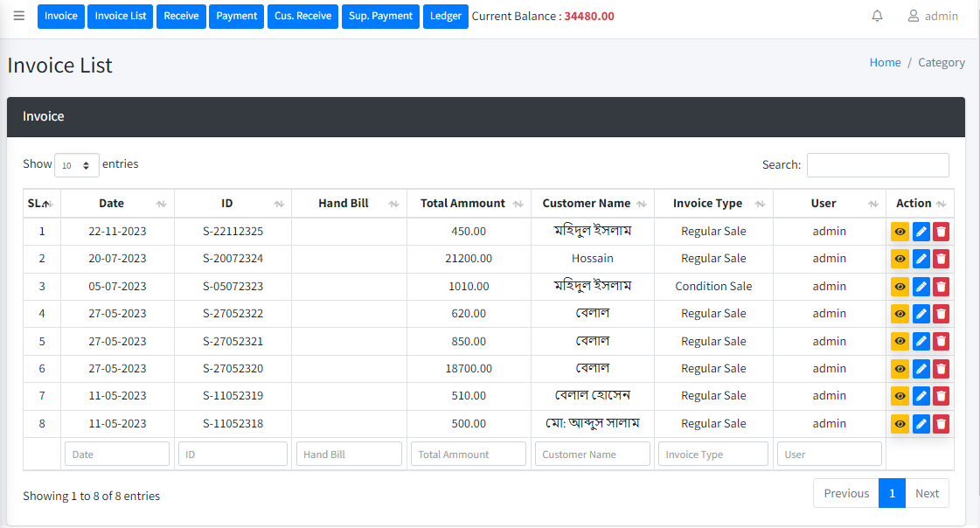
Task: Follow the Home breadcrumb link
Action: point(885,62)
